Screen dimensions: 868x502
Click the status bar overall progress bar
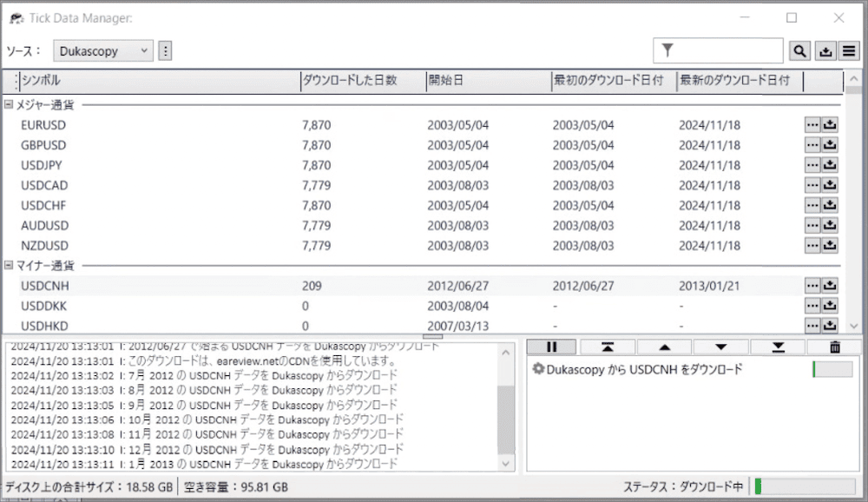pyautogui.click(x=805, y=486)
